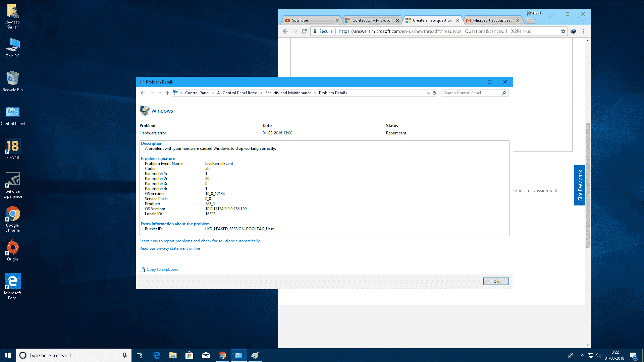The height and width of the screenshot is (362, 644).
Task: Open Learn how to report problems link
Action: click(200, 241)
